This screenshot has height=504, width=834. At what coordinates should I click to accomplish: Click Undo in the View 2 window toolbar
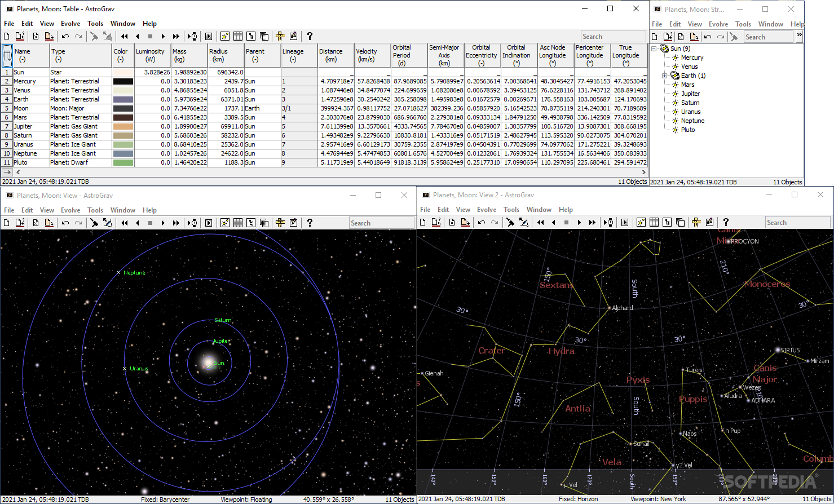[x=481, y=222]
